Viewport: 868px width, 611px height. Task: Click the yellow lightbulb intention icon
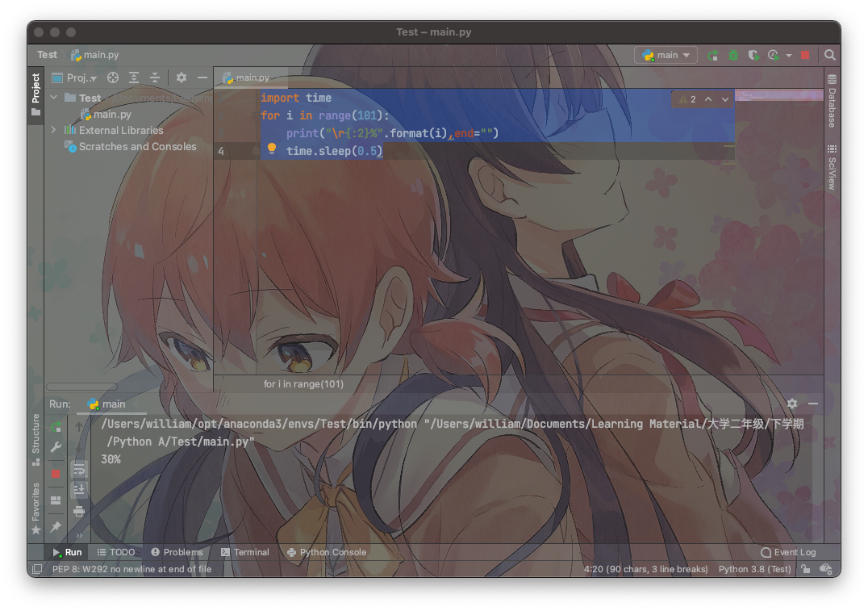[x=272, y=149]
